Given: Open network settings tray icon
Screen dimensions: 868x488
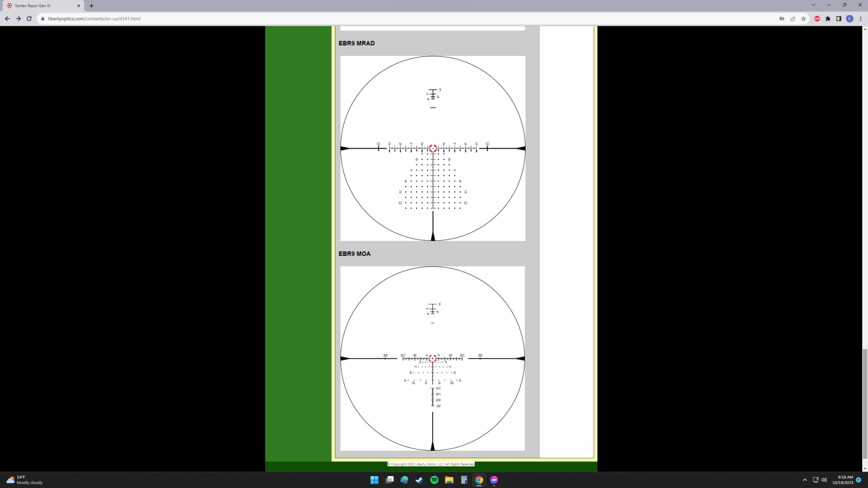Looking at the screenshot, I should pyautogui.click(x=815, y=480).
